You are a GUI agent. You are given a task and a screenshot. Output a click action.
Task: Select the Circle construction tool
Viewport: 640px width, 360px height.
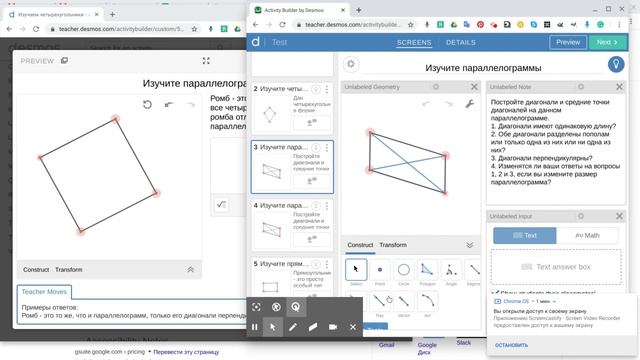(404, 270)
